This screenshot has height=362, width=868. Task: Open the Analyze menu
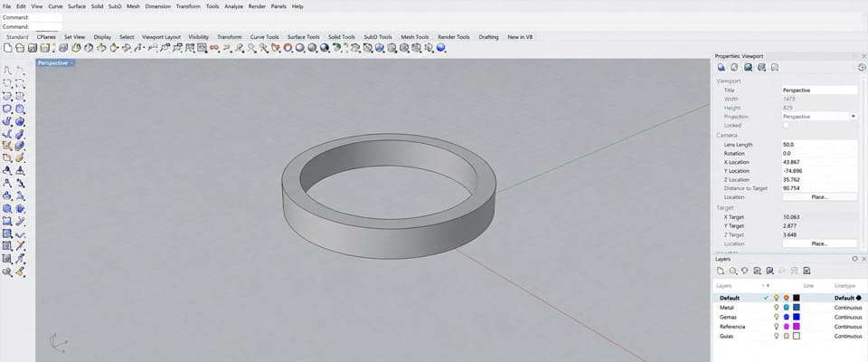click(233, 6)
